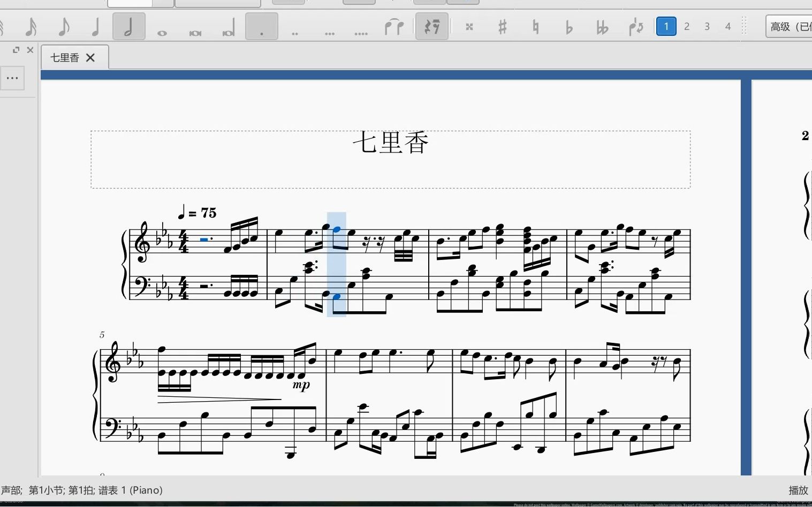This screenshot has height=507, width=812.
Task: Toggle rest input mode
Action: pos(432,26)
